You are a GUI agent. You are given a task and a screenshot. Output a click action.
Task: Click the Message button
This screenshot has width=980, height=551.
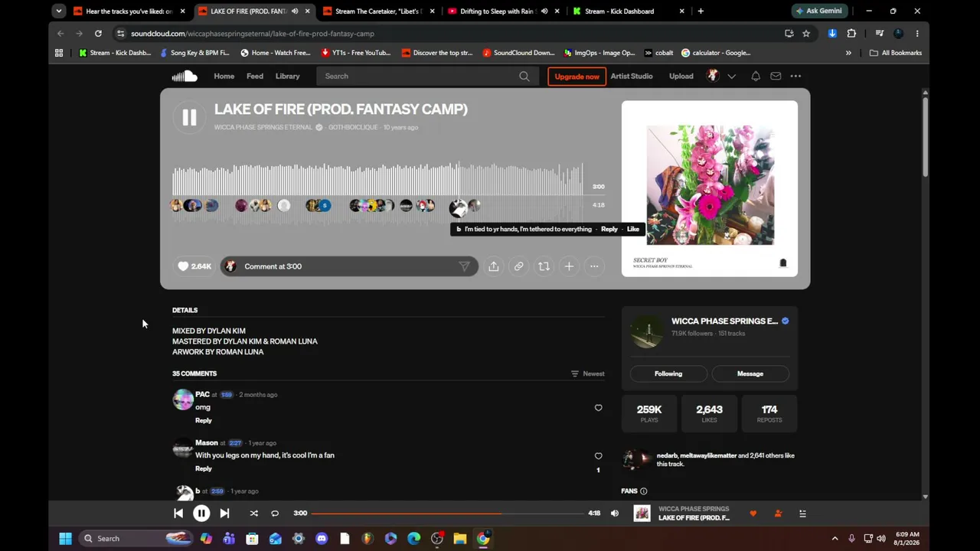click(x=750, y=373)
